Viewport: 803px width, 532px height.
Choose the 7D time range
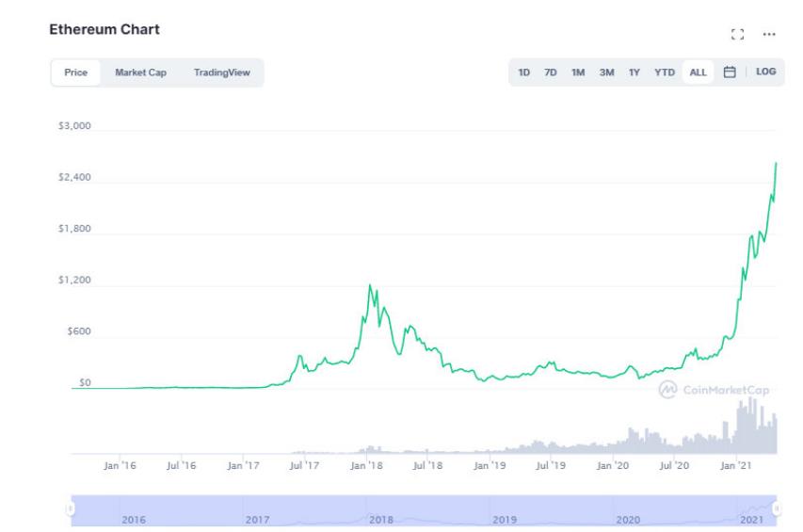(551, 73)
